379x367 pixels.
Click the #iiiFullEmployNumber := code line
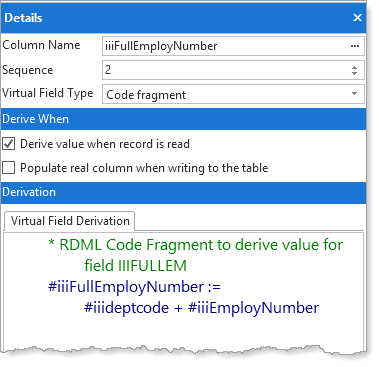coord(134,287)
